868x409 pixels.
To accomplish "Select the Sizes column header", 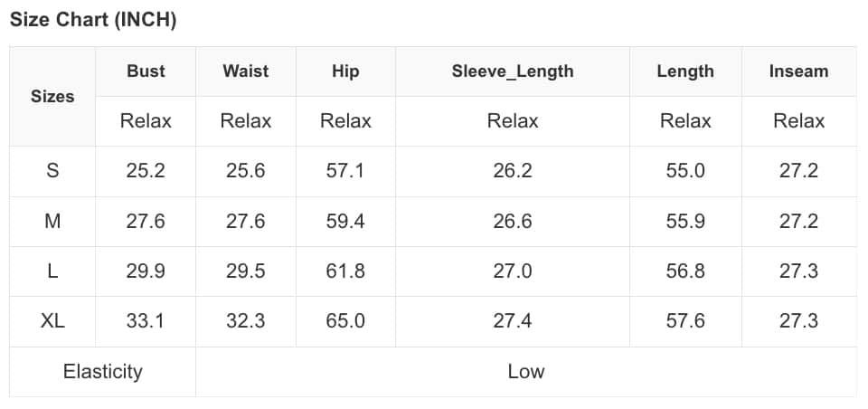I will click(52, 97).
